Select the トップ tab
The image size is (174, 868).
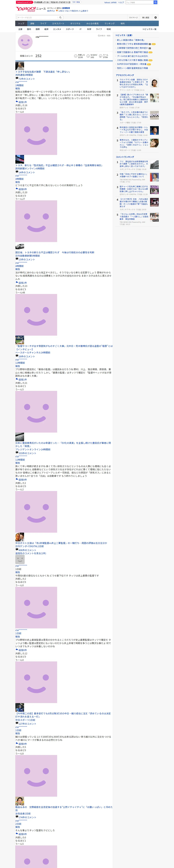[21, 24]
